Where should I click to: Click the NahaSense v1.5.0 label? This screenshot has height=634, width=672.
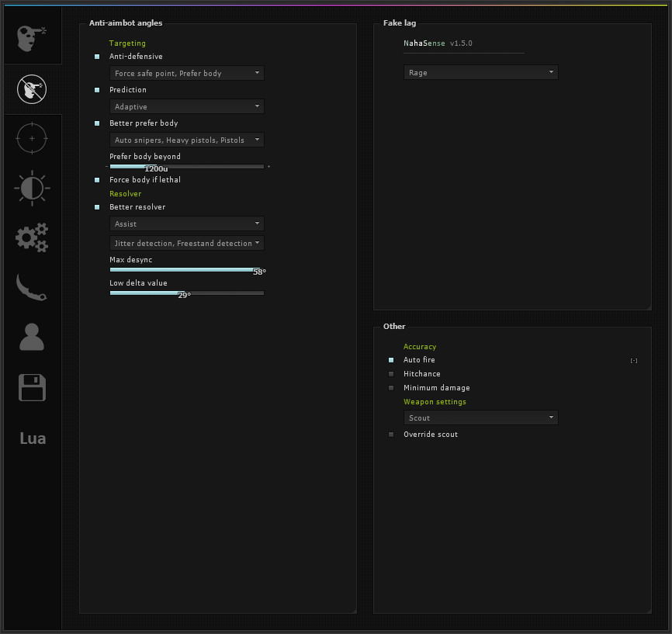(x=438, y=43)
